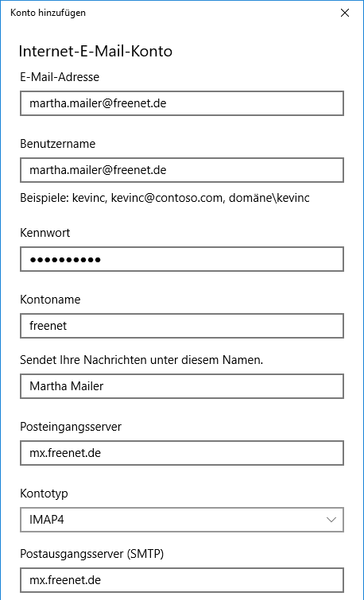This screenshot has height=600, width=364.
Task: Click the Kontotyp label
Action: coord(44,494)
